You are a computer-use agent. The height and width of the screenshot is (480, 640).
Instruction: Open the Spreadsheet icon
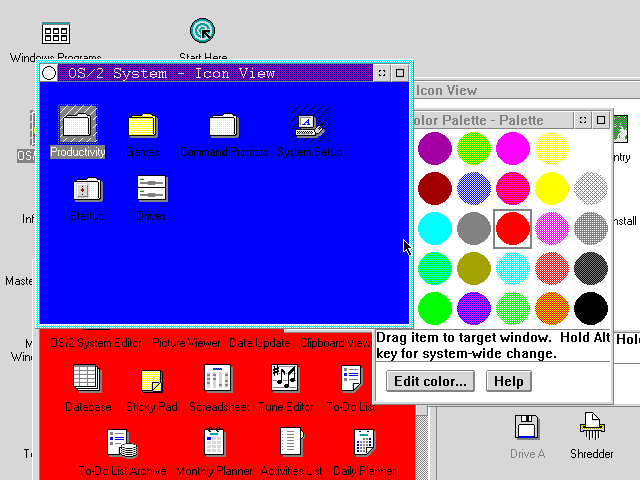[218, 378]
